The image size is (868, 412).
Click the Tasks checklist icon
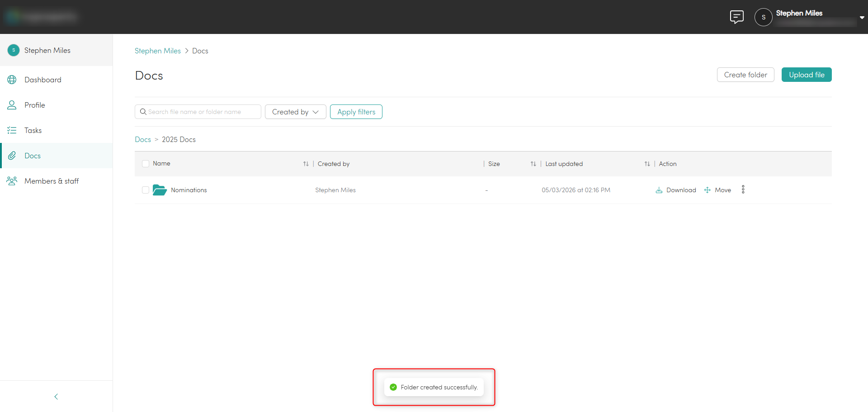[12, 130]
